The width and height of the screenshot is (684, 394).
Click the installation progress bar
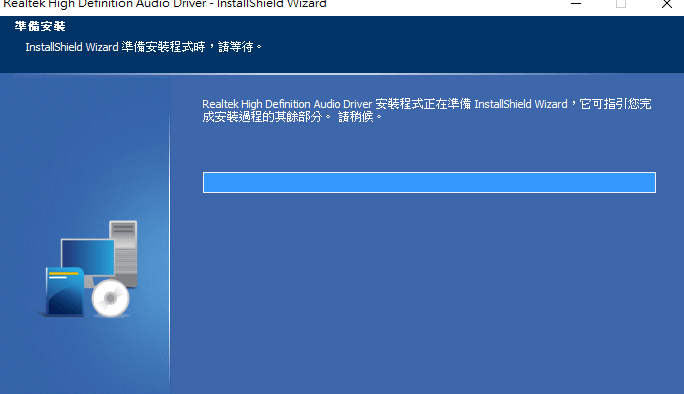(429, 182)
